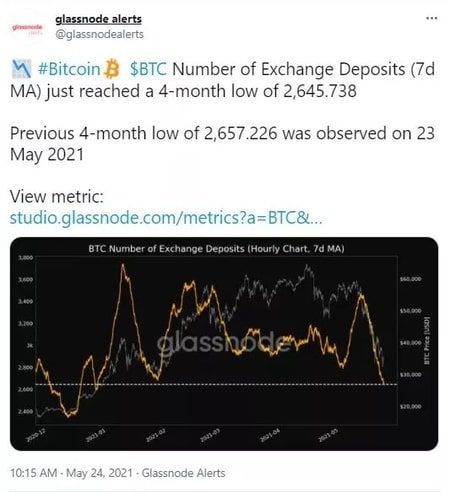Click the 2020-12 x-axis date label
The image size is (450, 493).
[x=36, y=435]
